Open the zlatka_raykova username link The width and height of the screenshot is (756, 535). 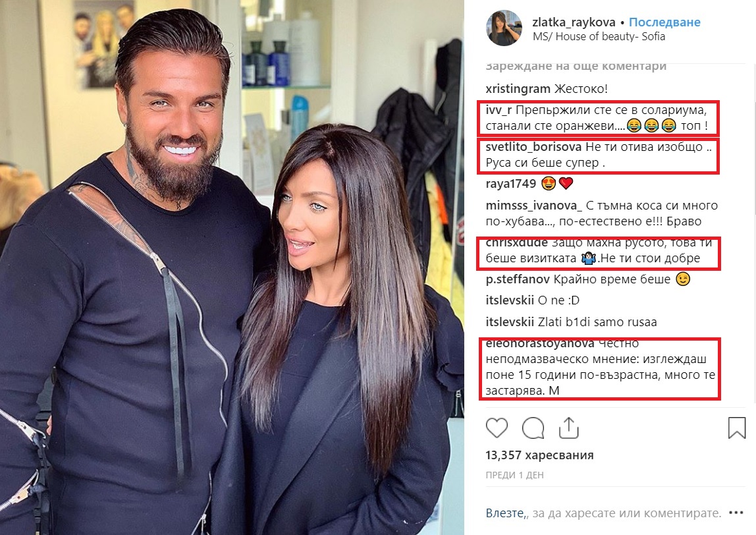574,22
